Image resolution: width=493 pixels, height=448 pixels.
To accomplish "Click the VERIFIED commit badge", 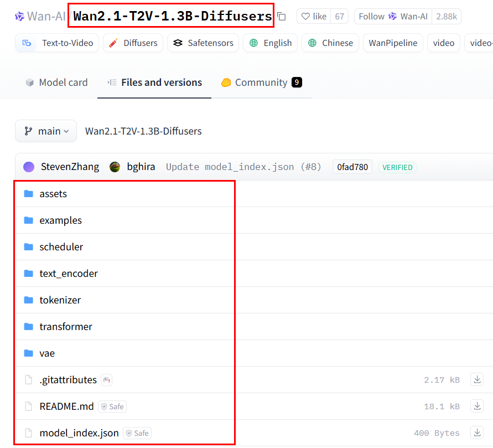I will click(397, 167).
